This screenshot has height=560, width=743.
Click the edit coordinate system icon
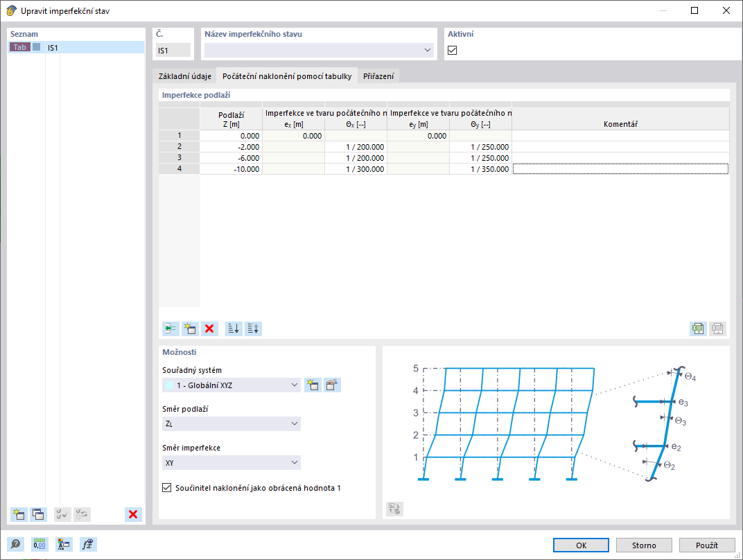tap(332, 385)
